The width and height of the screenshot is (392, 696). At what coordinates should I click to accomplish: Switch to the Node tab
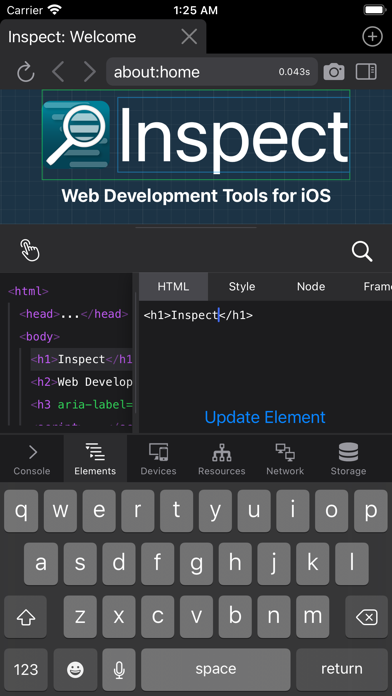[311, 287]
